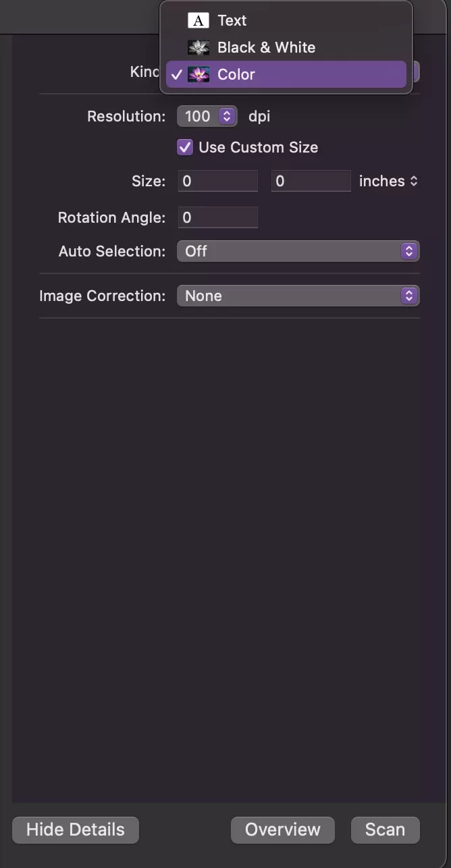This screenshot has width=451, height=868.
Task: Click Hide Details at the bottom
Action: click(75, 830)
